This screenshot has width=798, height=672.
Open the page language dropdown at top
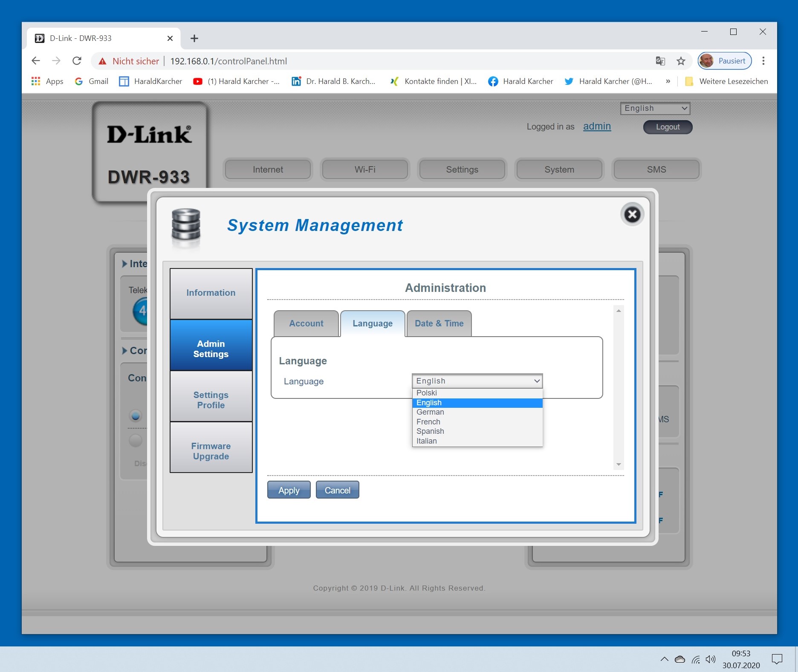click(655, 108)
